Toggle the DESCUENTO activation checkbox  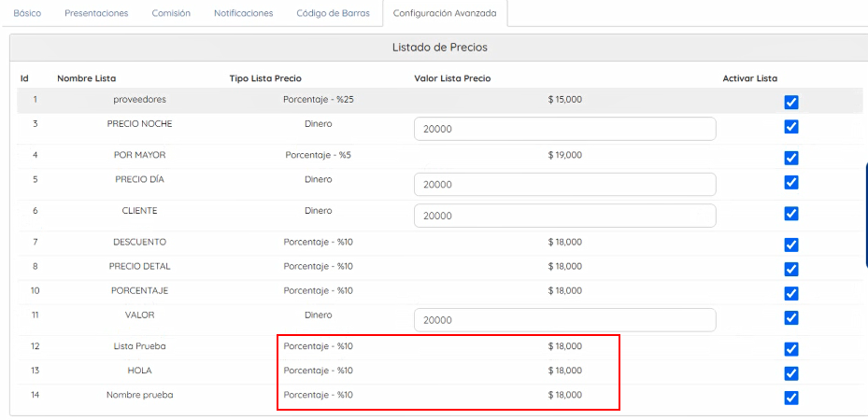(791, 245)
